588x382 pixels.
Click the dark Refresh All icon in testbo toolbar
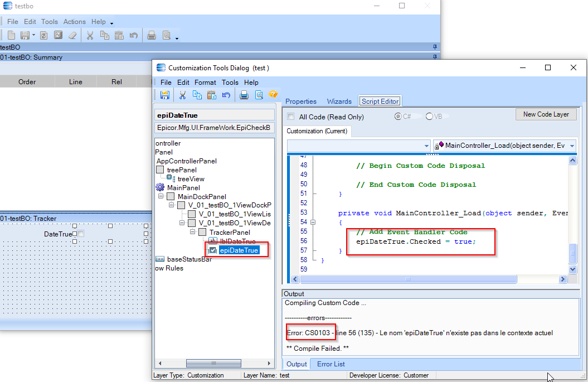click(x=58, y=35)
